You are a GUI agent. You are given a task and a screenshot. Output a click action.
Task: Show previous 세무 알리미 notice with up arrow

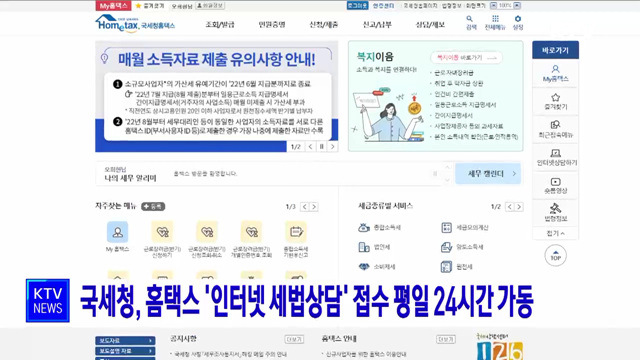[x=447, y=167]
